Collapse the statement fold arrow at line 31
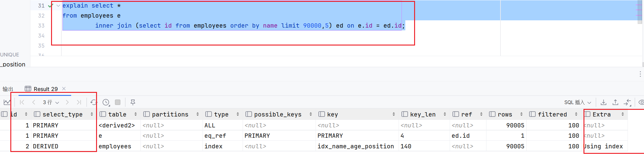The image size is (644, 162). 58,5
